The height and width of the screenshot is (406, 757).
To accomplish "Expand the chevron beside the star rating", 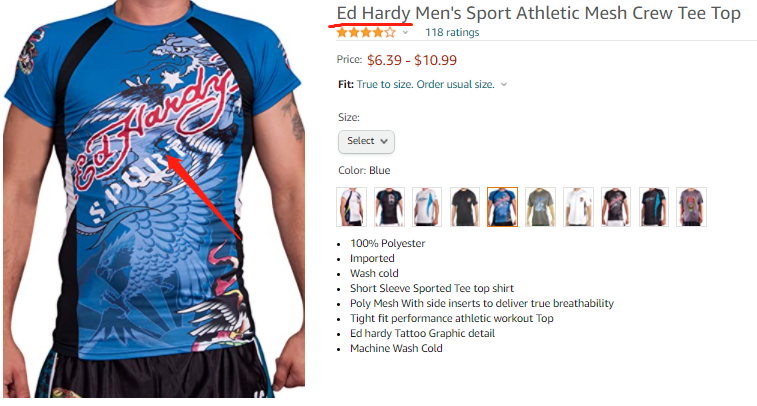I will [406, 33].
